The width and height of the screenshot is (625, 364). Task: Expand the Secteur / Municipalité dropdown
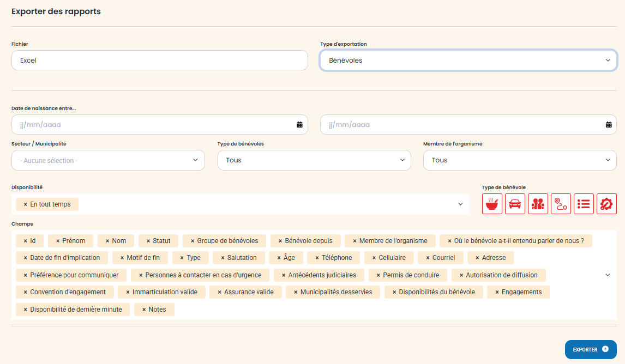pos(108,160)
